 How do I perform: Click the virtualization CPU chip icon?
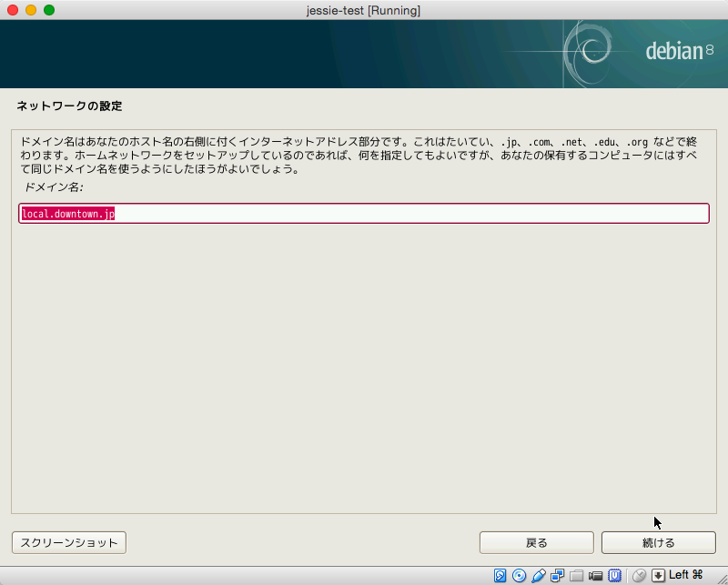(x=615, y=575)
